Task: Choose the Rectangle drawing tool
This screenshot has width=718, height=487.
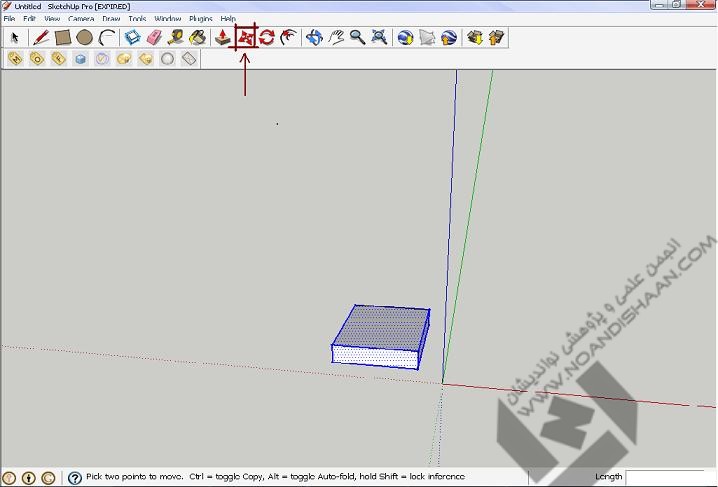Action: tap(63, 38)
